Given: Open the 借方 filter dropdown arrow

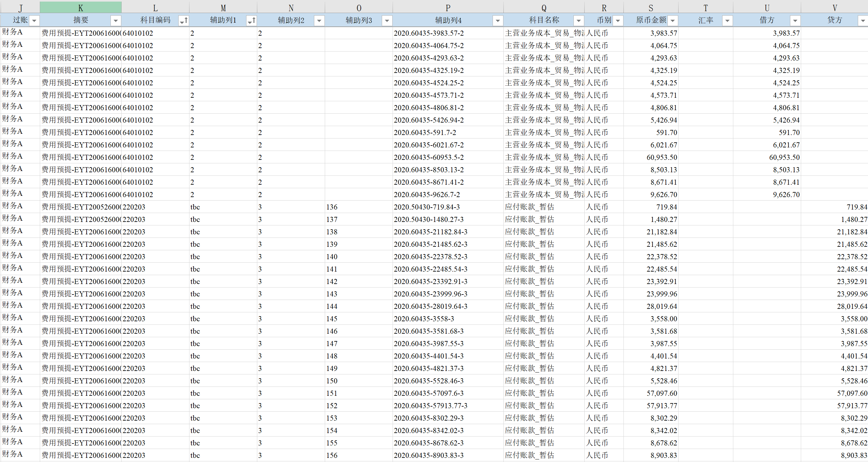Looking at the screenshot, I should pyautogui.click(x=795, y=21).
